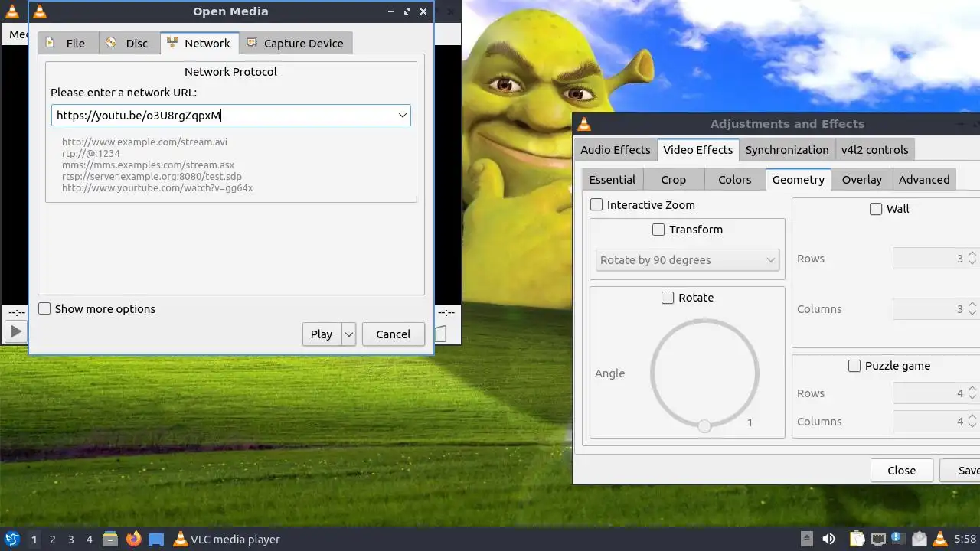Enable the Puzzle game checkbox
The width and height of the screenshot is (980, 551).
tap(854, 366)
